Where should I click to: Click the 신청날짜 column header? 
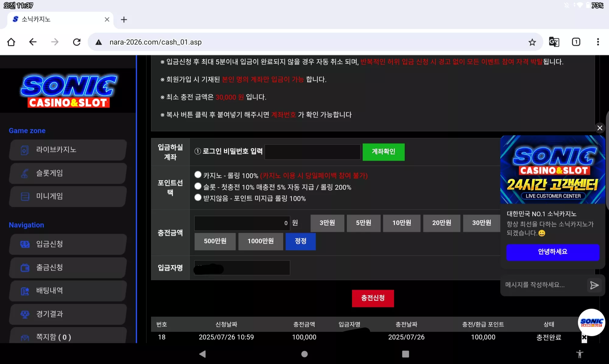pyautogui.click(x=226, y=324)
